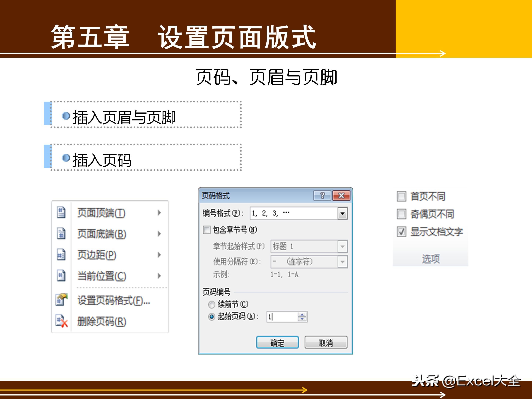Open the 使用分隔符 dropdown
The image size is (532, 399).
(x=342, y=261)
